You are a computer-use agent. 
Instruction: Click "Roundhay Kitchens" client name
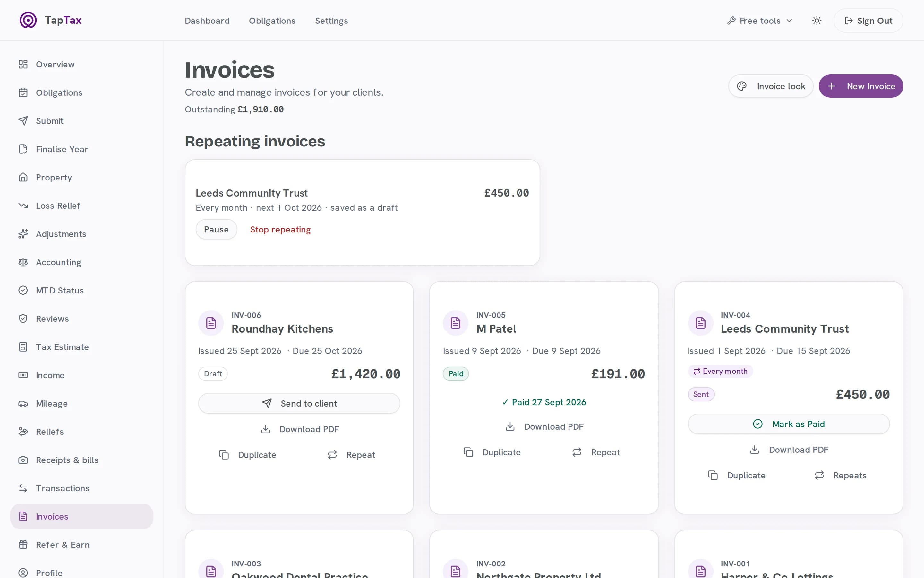coord(282,329)
